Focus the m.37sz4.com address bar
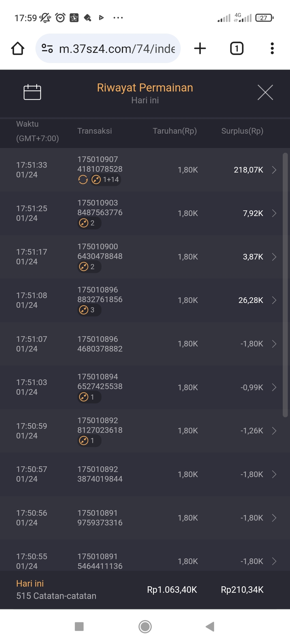290x644 pixels. tap(117, 49)
